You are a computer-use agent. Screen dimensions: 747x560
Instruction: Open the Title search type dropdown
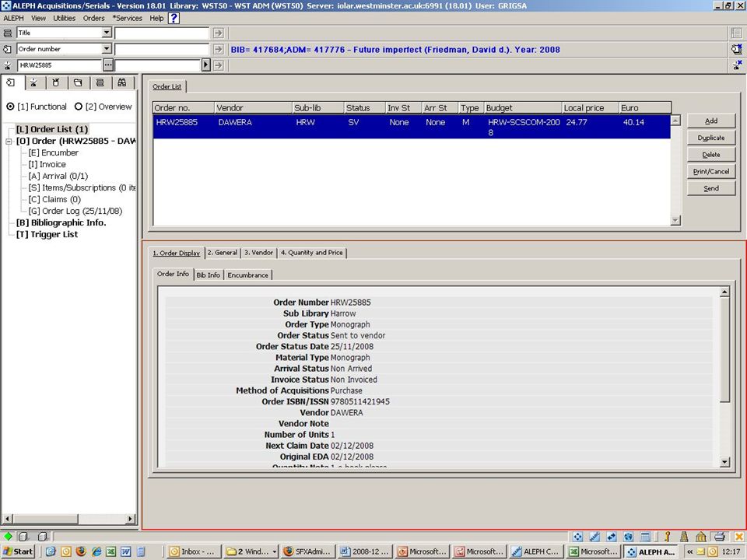click(x=107, y=33)
